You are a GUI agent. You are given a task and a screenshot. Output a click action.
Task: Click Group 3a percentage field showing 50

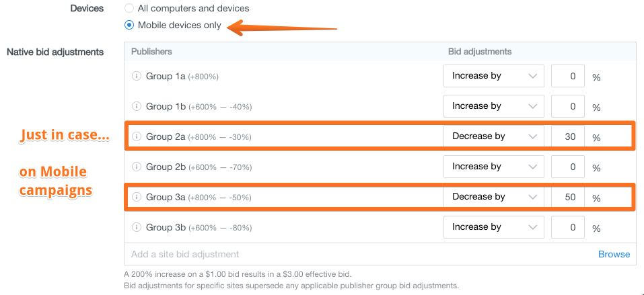coord(568,197)
